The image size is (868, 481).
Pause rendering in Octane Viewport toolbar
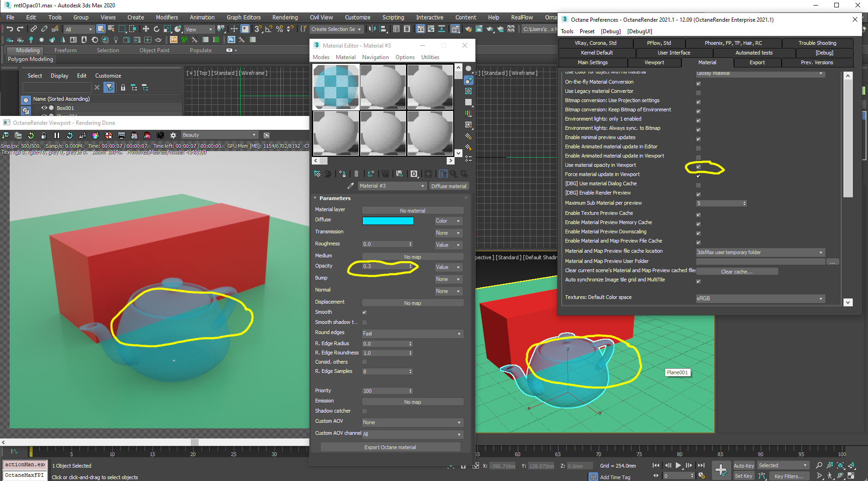coord(57,135)
